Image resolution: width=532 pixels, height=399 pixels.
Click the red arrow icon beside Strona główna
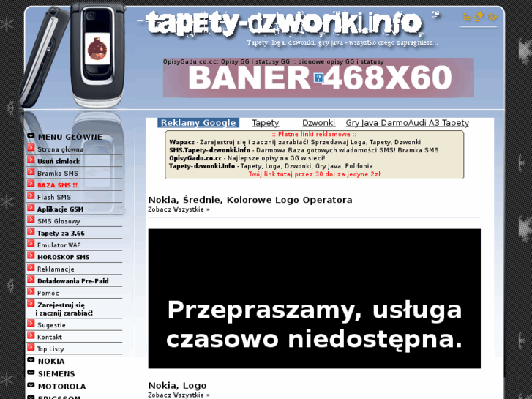tap(31, 148)
